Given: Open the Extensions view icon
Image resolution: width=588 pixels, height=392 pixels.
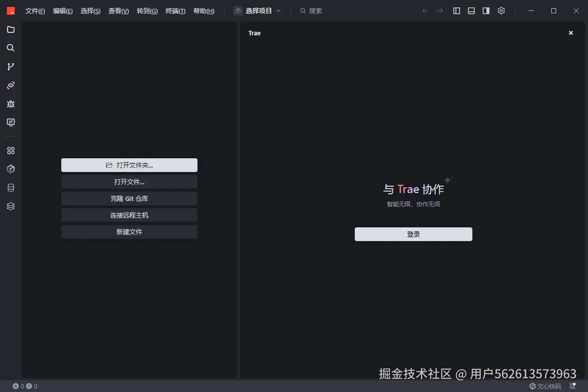Looking at the screenshot, I should [x=11, y=122].
